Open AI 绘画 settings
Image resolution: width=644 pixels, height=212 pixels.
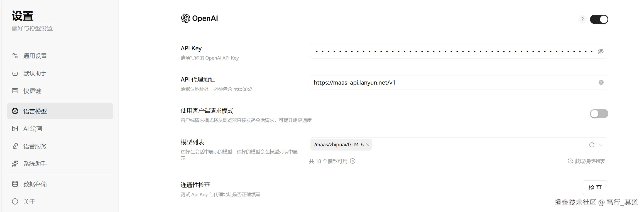[60, 129]
